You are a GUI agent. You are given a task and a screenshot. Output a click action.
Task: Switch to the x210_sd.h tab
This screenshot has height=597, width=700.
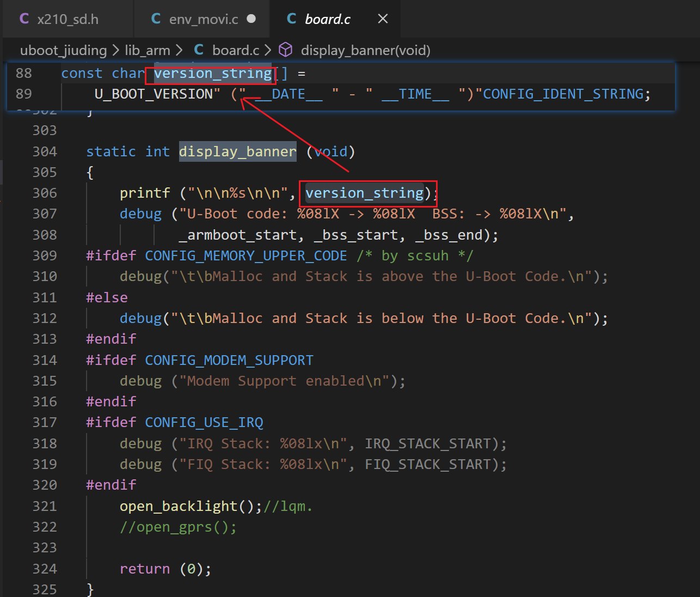click(67, 19)
